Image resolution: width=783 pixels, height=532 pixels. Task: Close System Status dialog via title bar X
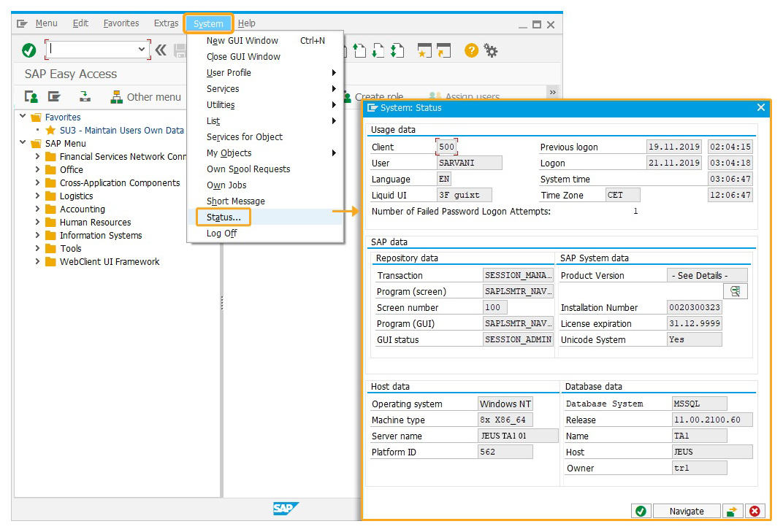760,107
